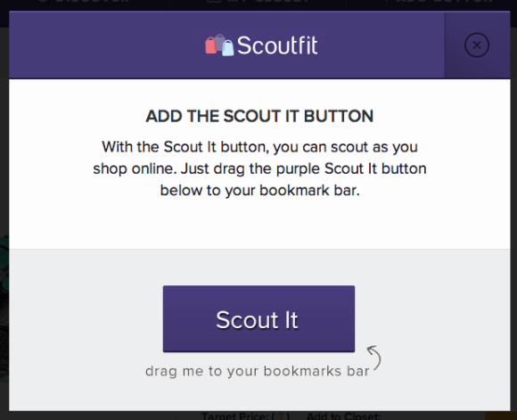Image resolution: width=517 pixels, height=420 pixels.
Task: Click the dark purple panel around the close icon
Action: 477,45
